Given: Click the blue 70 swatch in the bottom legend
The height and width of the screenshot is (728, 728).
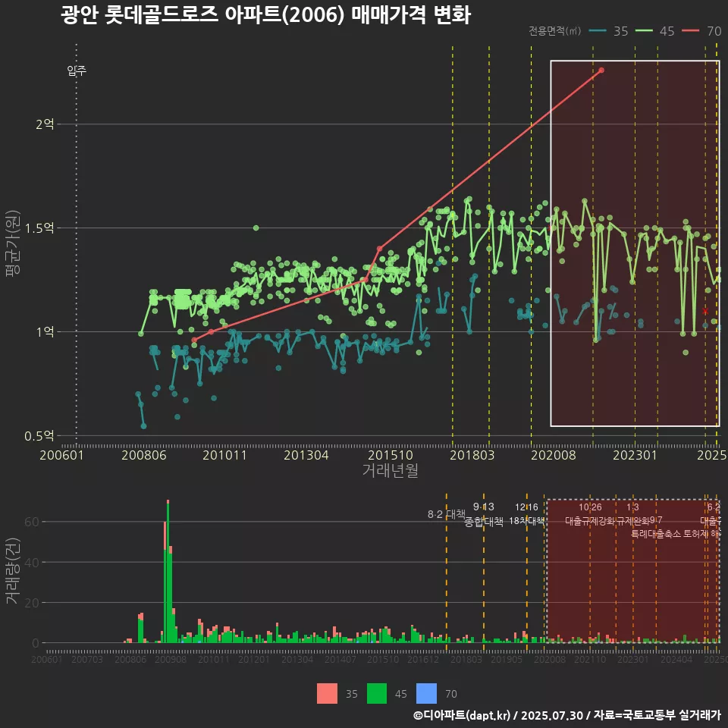Looking at the screenshot, I should click(427, 693).
